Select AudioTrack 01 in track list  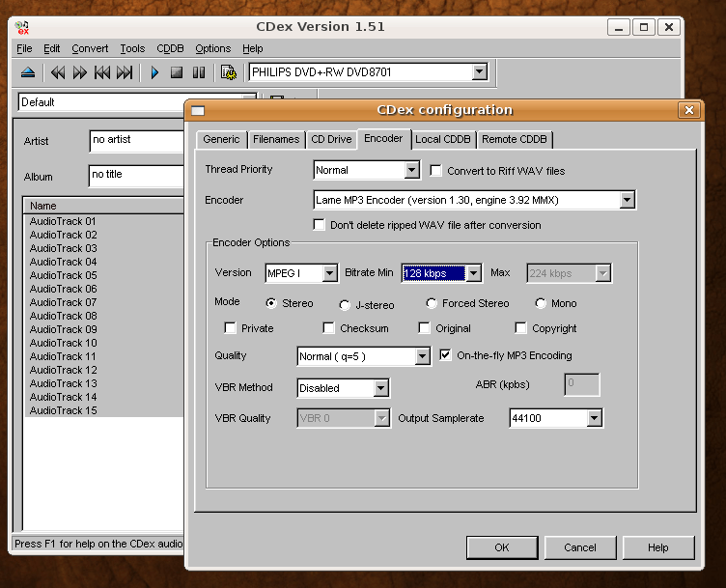(63, 221)
